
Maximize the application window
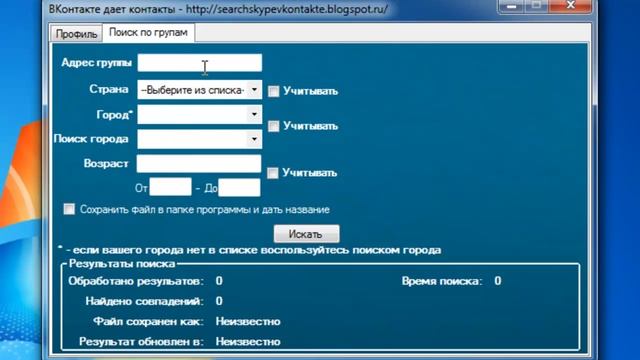click(536, 6)
